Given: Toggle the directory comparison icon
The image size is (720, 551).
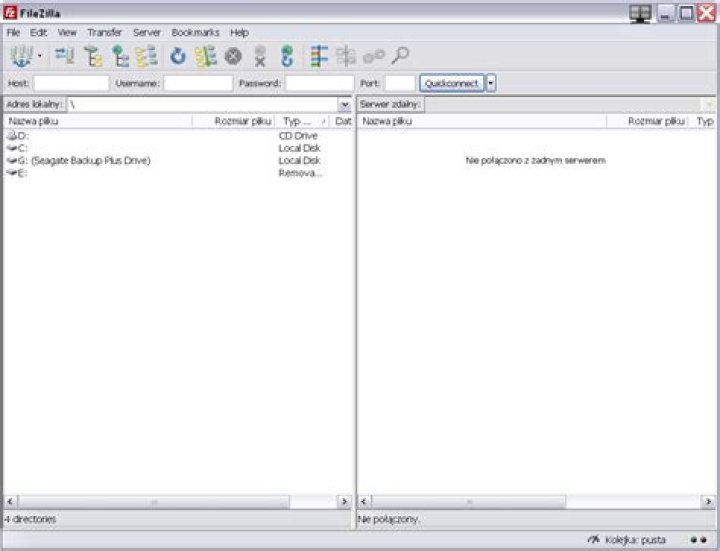Looking at the screenshot, I should click(x=346, y=56).
